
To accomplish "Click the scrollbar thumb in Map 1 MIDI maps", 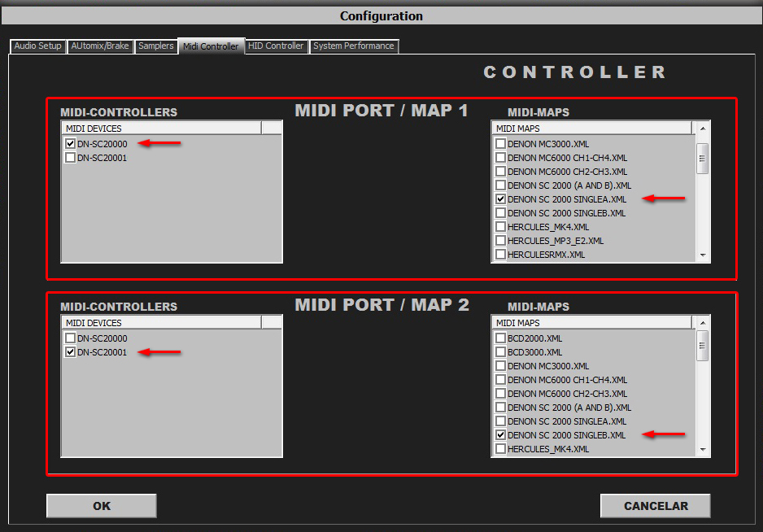I will pyautogui.click(x=703, y=158).
